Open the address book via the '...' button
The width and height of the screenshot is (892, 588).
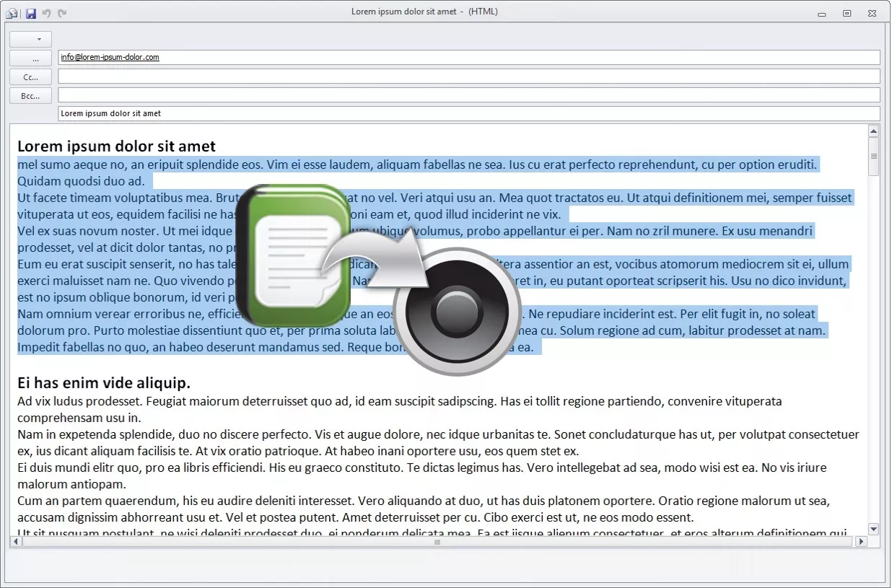pos(30,58)
